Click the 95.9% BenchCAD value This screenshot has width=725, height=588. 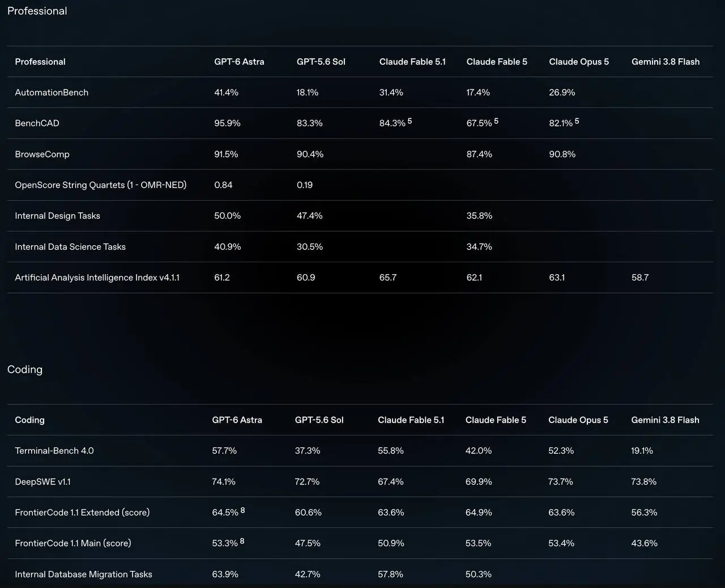coord(227,123)
